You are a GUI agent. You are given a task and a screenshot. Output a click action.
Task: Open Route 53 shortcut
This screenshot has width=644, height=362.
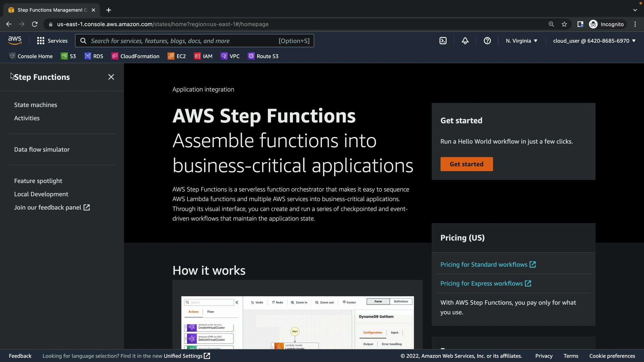(263, 56)
